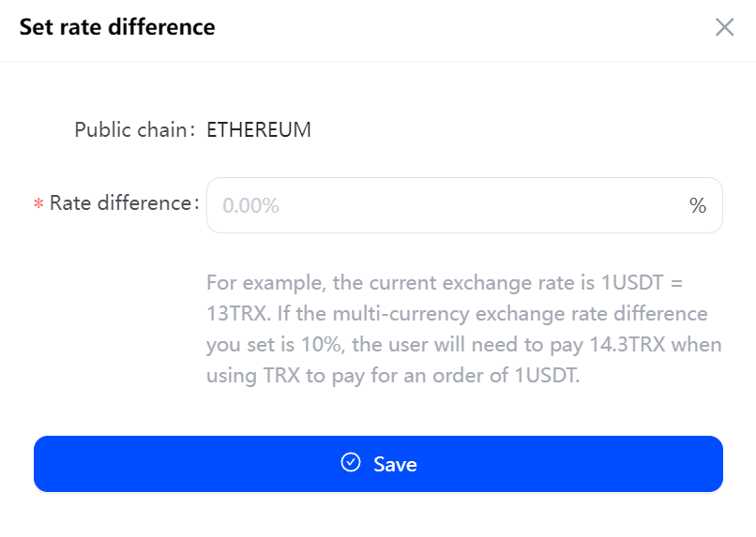This screenshot has width=756, height=537.
Task: Click the last hint line mentioning order of 1USDT
Action: tap(394, 376)
